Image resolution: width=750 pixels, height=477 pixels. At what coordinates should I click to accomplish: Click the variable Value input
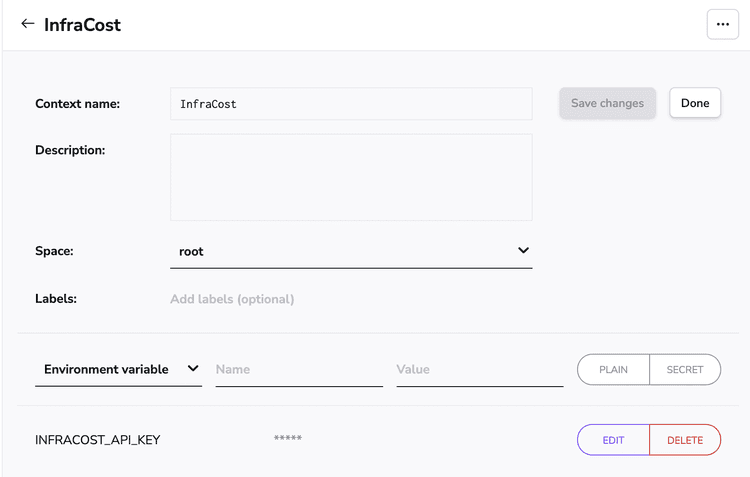(x=479, y=369)
